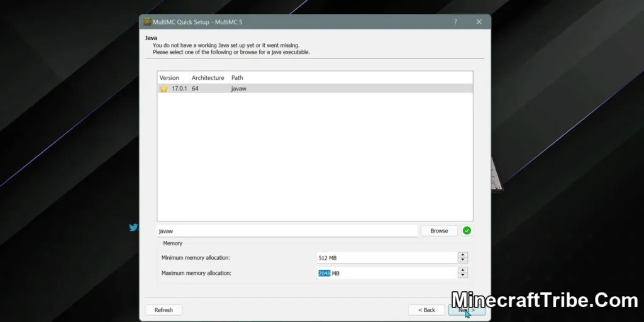Click the 64 architecture cell
The image size is (644, 322).
(x=195, y=88)
